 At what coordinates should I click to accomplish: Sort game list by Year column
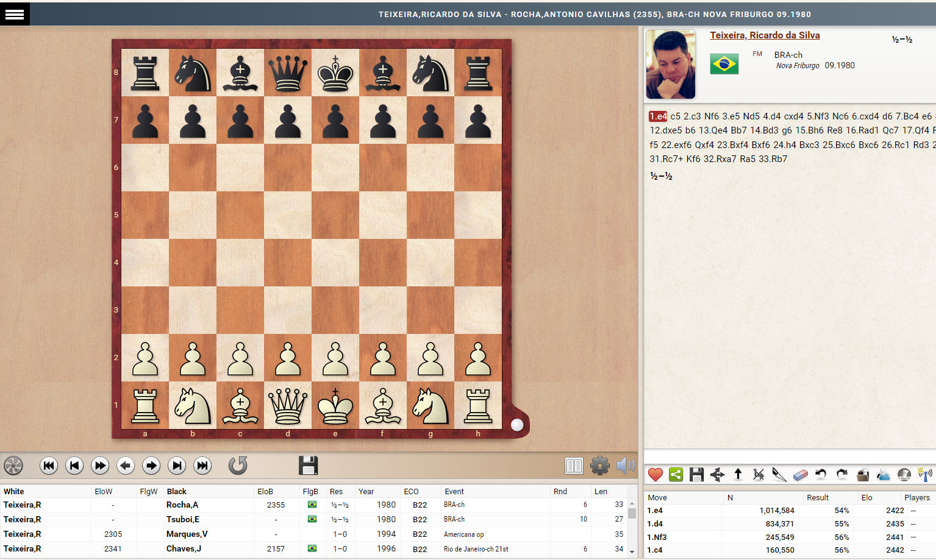[366, 491]
